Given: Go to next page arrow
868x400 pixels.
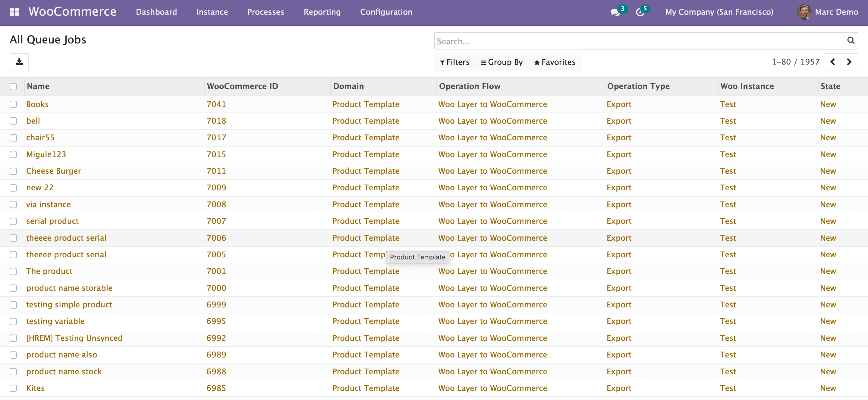Looking at the screenshot, I should point(849,62).
